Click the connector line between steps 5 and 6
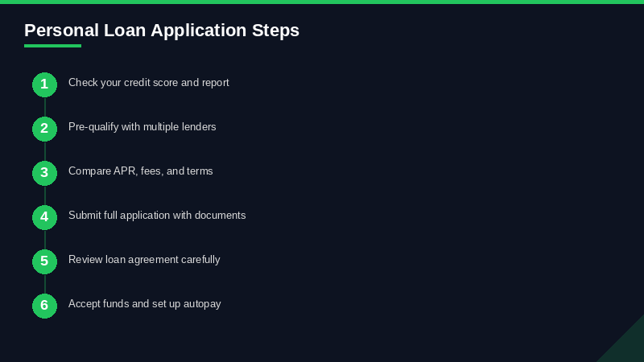Viewport: 644px width, 362px height. click(x=44, y=284)
